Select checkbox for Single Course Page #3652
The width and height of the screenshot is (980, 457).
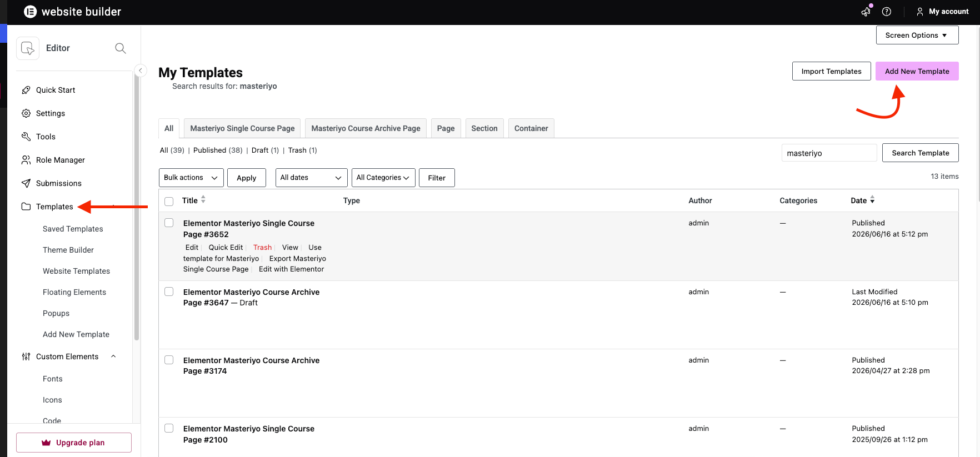click(x=169, y=223)
